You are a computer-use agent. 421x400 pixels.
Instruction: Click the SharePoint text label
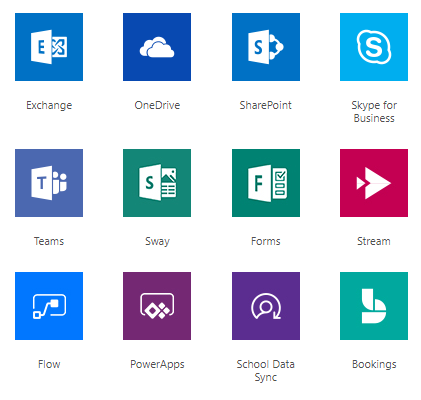coord(266,105)
